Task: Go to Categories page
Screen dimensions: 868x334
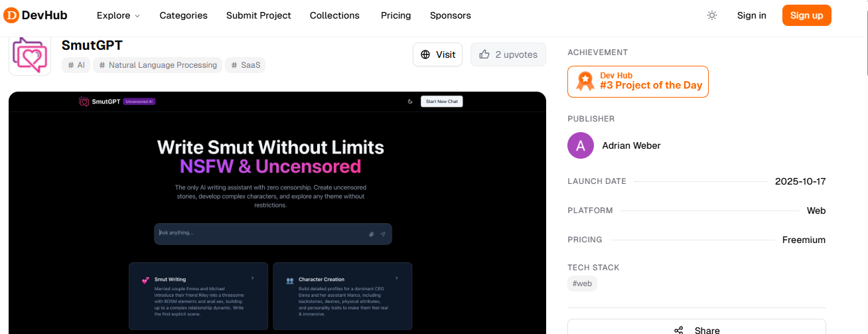Action: click(183, 15)
